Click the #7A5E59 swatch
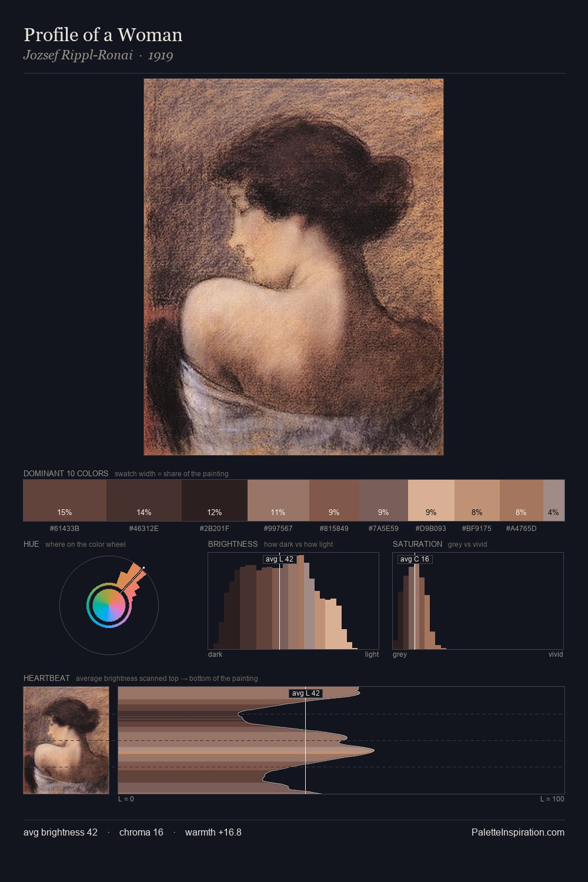This screenshot has height=882, width=588. point(383,500)
